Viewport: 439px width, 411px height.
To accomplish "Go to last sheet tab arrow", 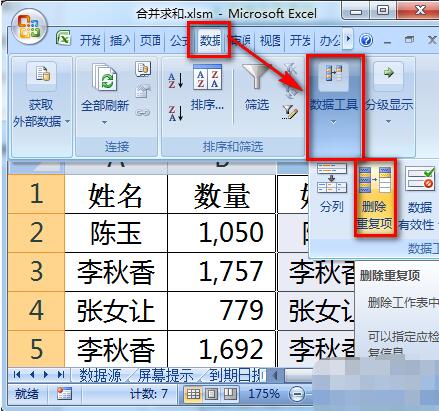I will tap(61, 375).
